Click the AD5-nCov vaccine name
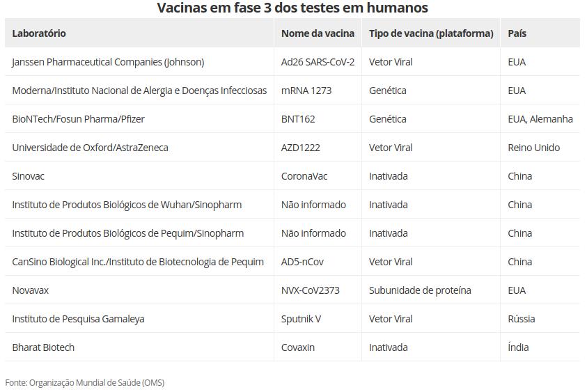This screenshot has width=587, height=392. (302, 262)
